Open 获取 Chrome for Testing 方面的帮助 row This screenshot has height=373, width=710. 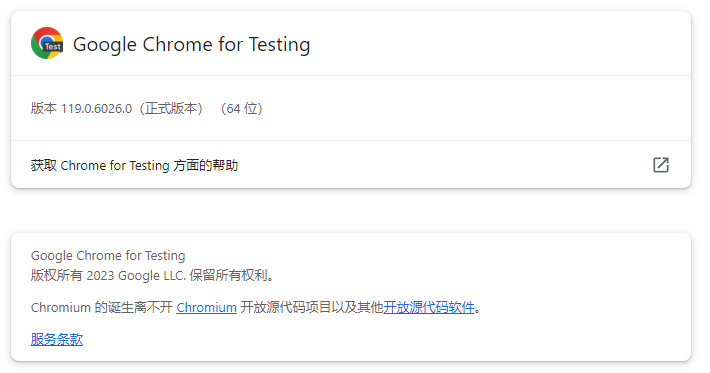351,165
